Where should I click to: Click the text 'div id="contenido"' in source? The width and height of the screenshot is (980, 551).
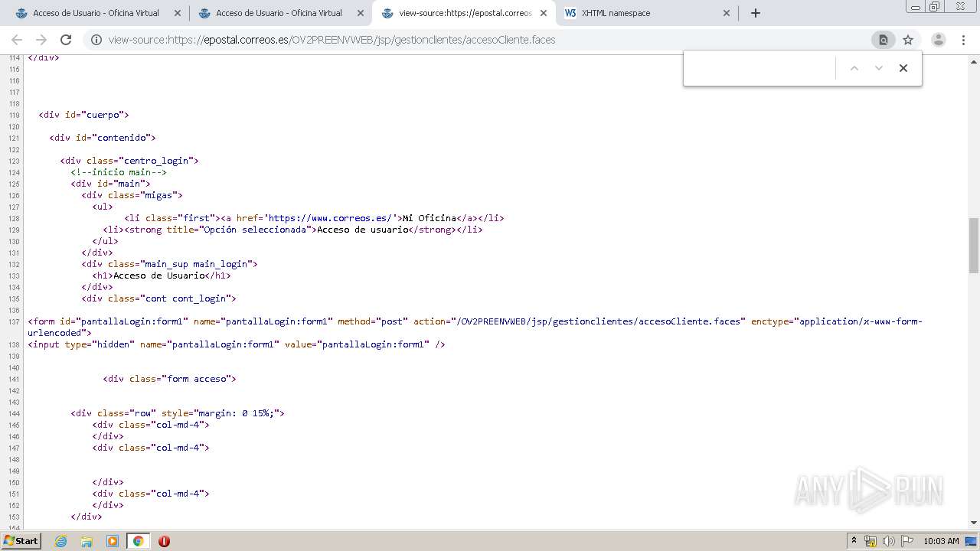coord(103,138)
